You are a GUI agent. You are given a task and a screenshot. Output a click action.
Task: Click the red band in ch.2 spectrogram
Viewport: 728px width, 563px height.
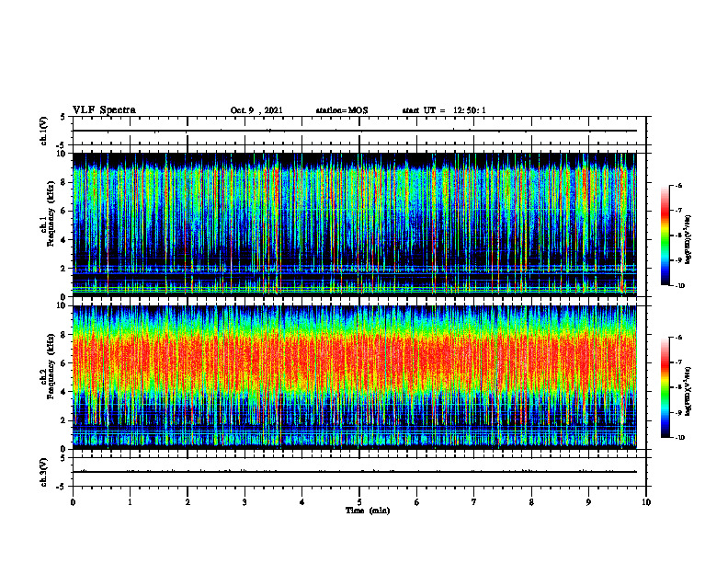tap(355, 362)
